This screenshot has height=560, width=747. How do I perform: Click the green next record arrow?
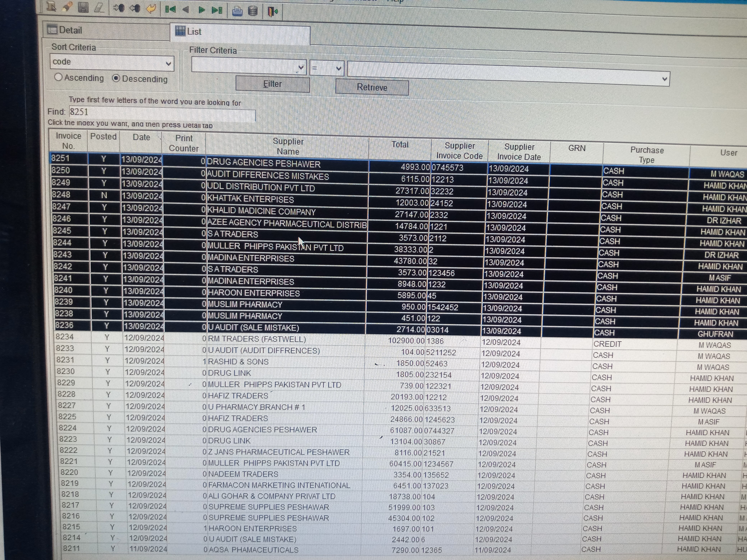click(x=202, y=10)
